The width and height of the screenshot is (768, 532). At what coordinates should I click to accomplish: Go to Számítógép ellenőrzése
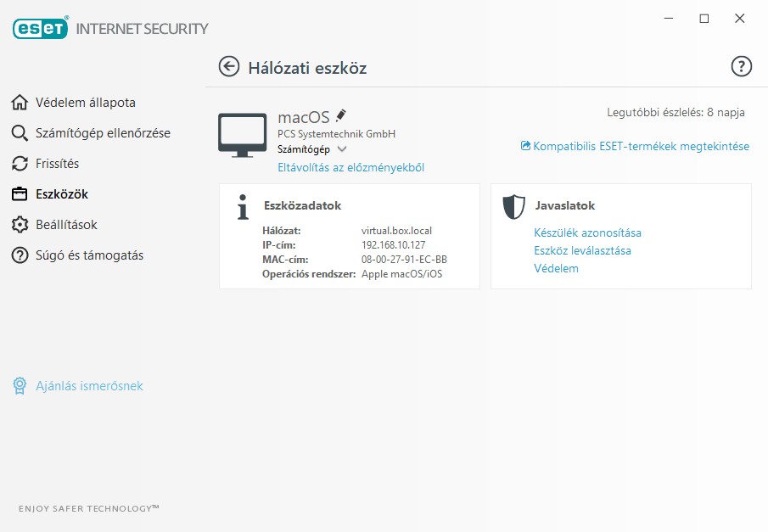103,132
